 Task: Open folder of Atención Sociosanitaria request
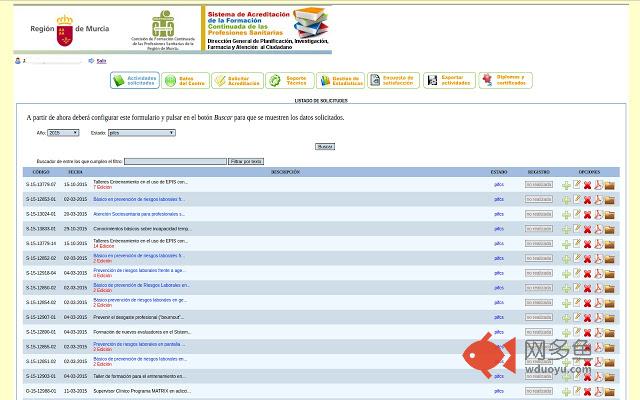(x=609, y=215)
